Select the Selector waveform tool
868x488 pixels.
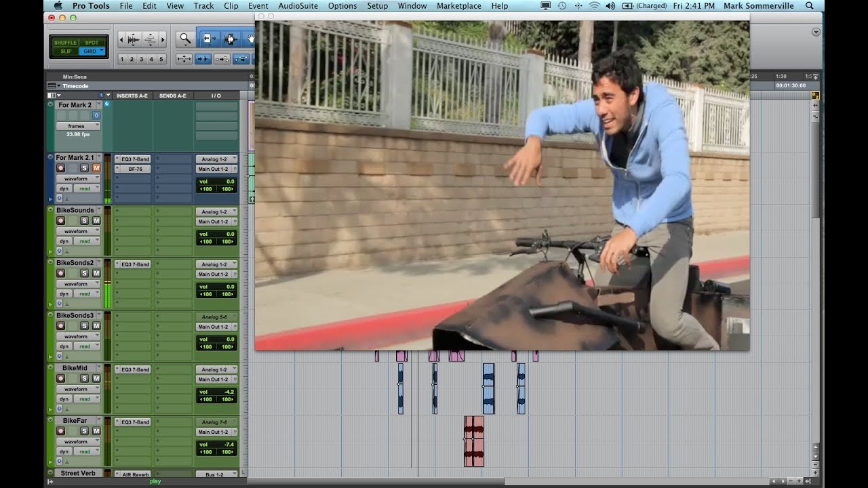click(229, 39)
